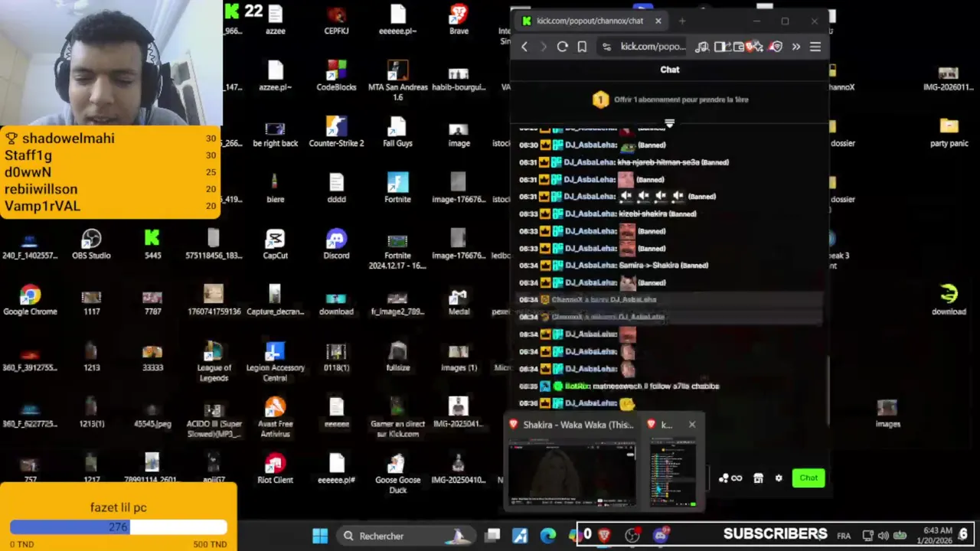This screenshot has height=551, width=980.
Task: Select Discord desktop shortcut
Action: tap(336, 245)
